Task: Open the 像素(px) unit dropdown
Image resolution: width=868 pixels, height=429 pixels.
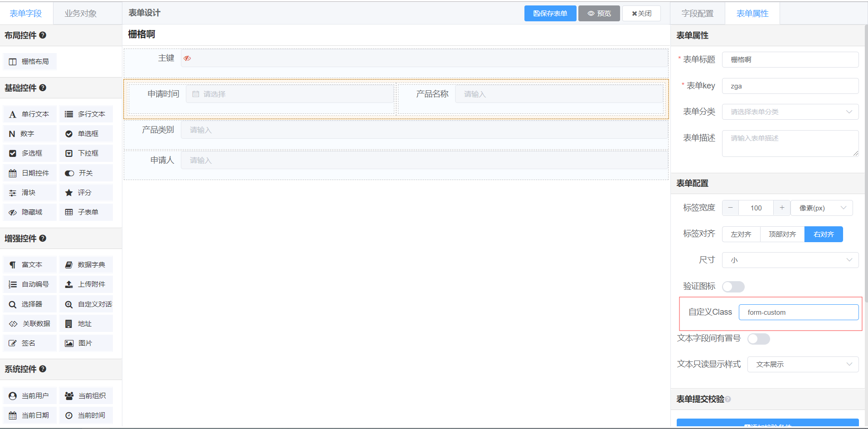Action: pyautogui.click(x=821, y=208)
